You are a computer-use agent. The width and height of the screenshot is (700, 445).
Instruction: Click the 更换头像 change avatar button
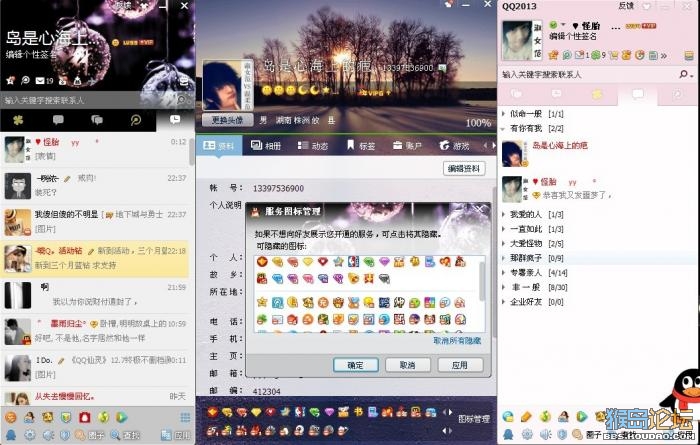coord(228,121)
